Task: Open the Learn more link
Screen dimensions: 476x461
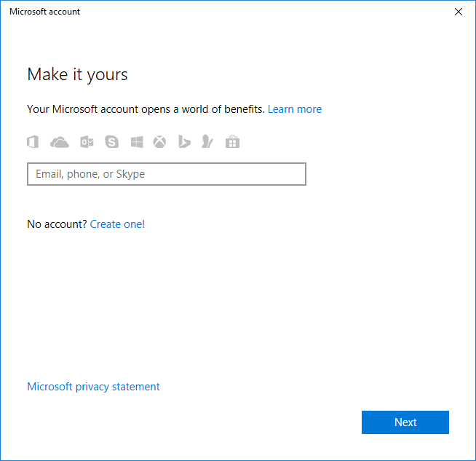Action: 295,109
